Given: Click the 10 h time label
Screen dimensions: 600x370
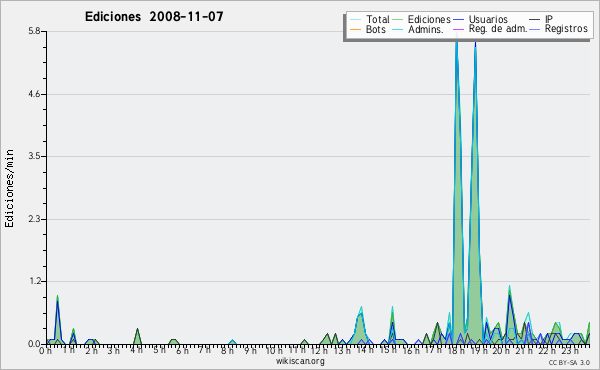Looking at the screenshot, I should [x=274, y=351].
